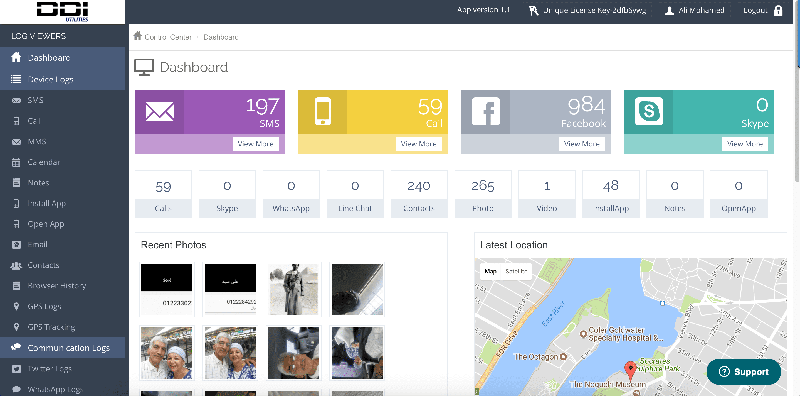Click the Skype logo icon
This screenshot has height=396, width=800.
tap(648, 111)
